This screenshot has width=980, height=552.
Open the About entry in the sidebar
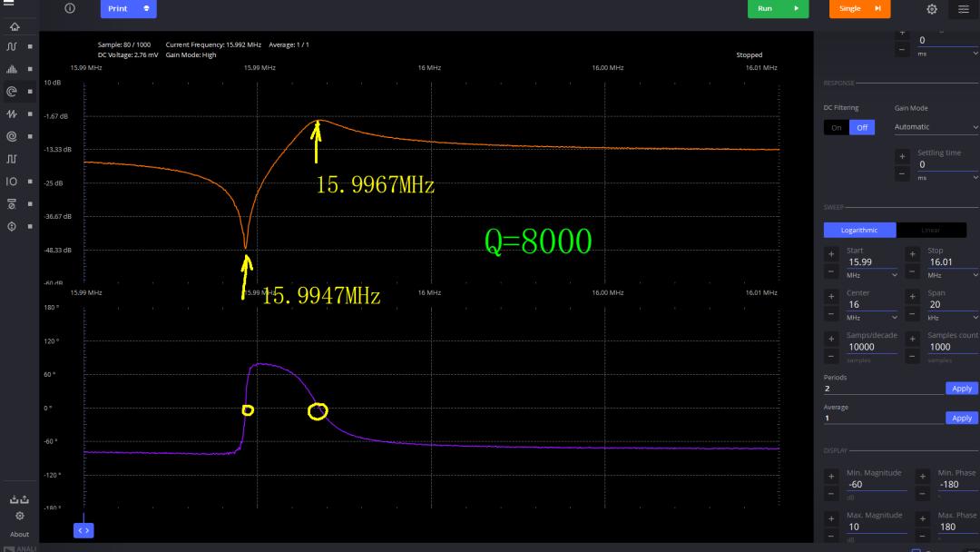tap(20, 534)
